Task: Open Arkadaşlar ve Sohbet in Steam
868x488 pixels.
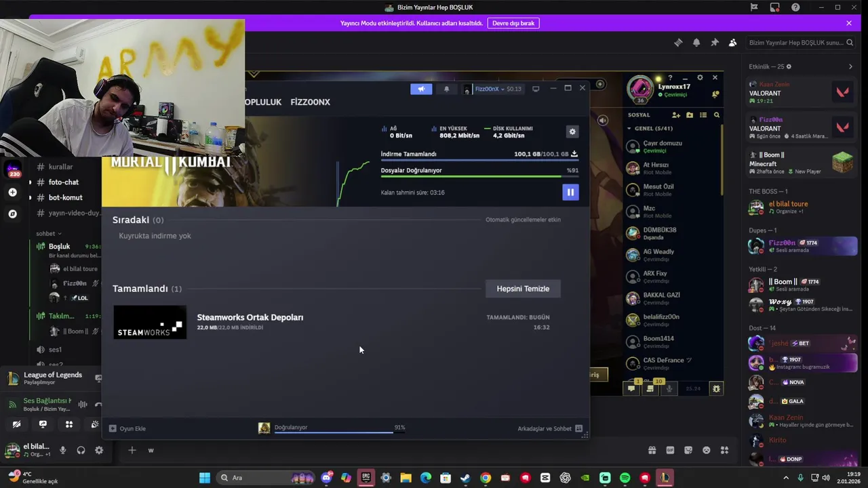Action: (x=550, y=428)
